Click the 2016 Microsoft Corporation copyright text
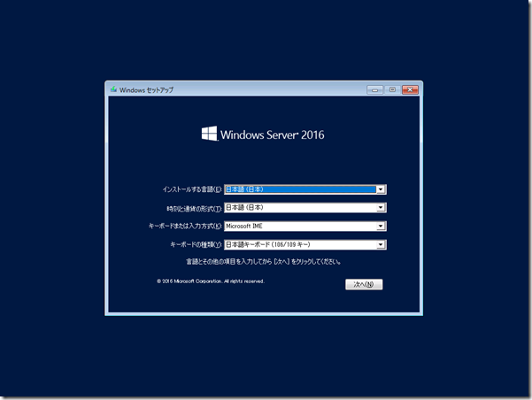Image resolution: width=532 pixels, height=400 pixels. tap(210, 281)
